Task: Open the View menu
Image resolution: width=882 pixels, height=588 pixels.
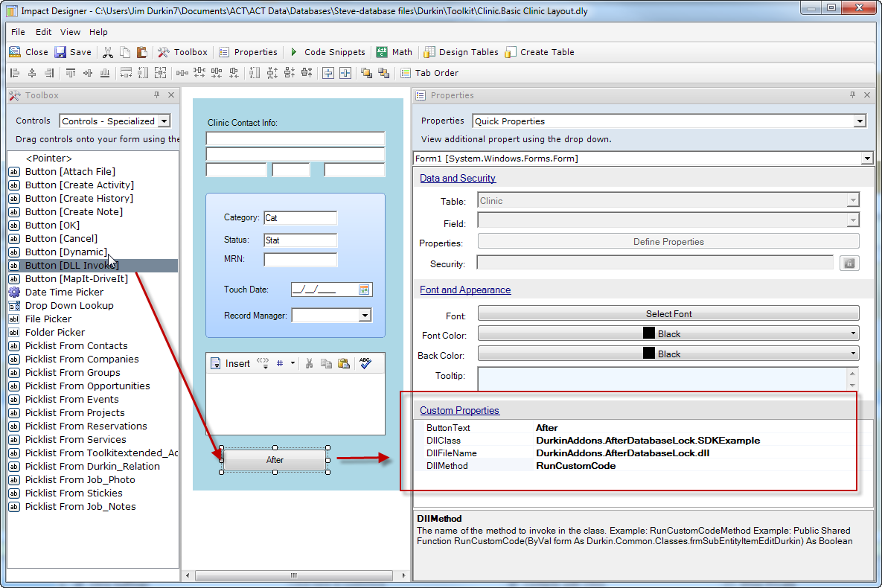Action: 70,32
